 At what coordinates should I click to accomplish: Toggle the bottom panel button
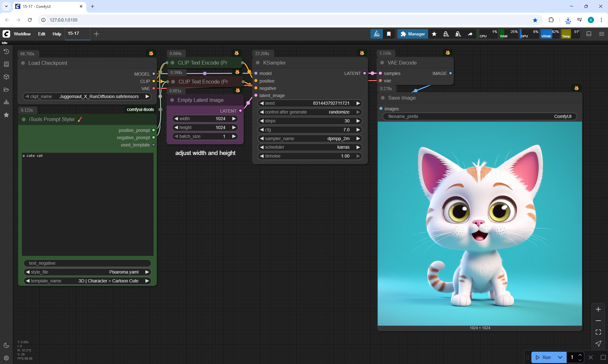click(x=589, y=34)
